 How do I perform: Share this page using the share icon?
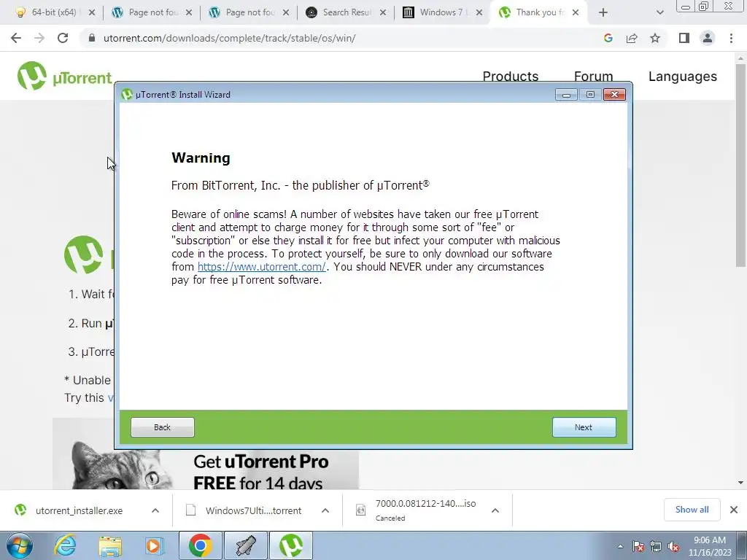click(x=632, y=38)
